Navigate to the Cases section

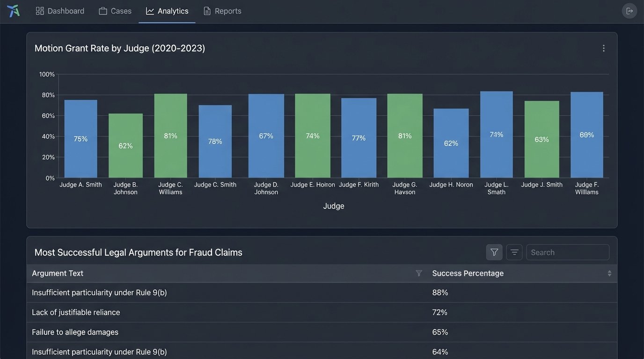click(115, 10)
